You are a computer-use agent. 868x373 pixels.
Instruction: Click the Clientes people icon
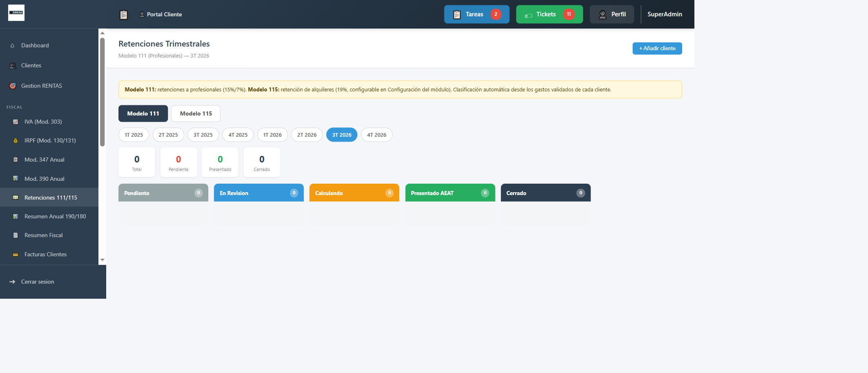[13, 66]
